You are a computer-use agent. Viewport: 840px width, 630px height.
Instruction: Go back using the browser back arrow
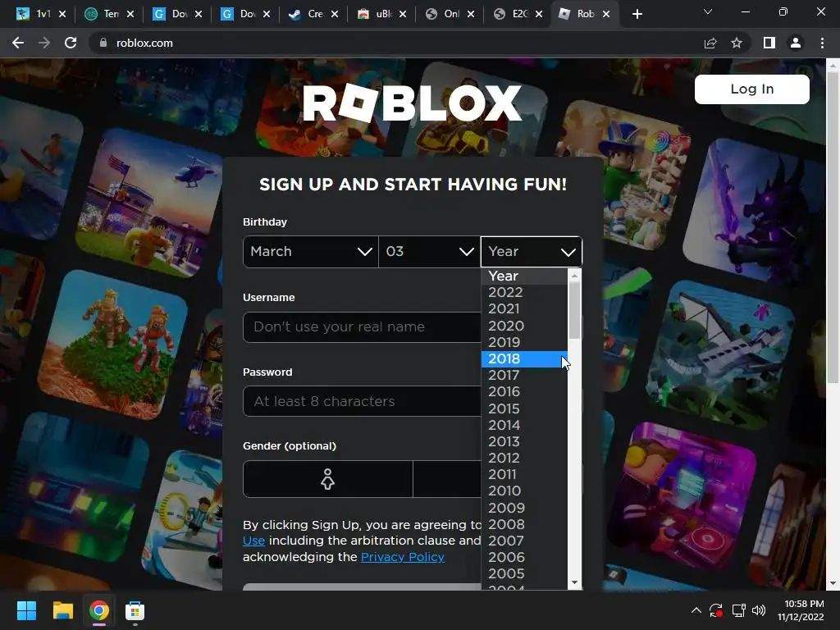pos(18,43)
